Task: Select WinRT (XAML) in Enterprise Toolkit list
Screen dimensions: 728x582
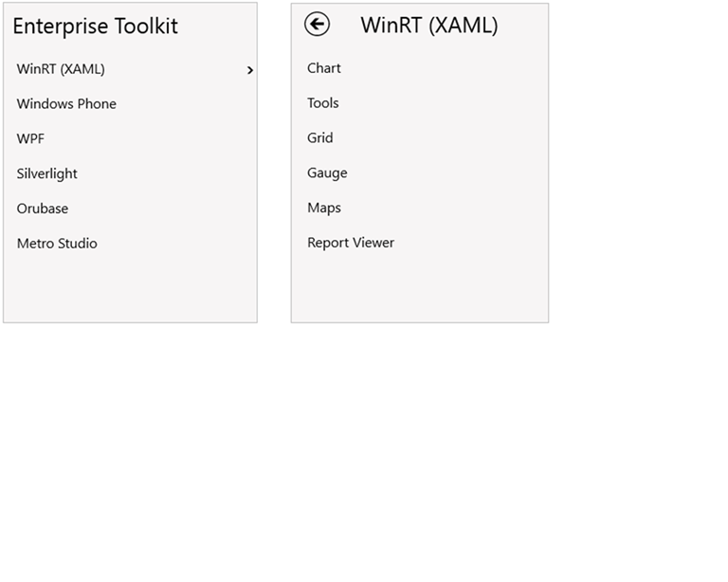Action: tap(61, 69)
